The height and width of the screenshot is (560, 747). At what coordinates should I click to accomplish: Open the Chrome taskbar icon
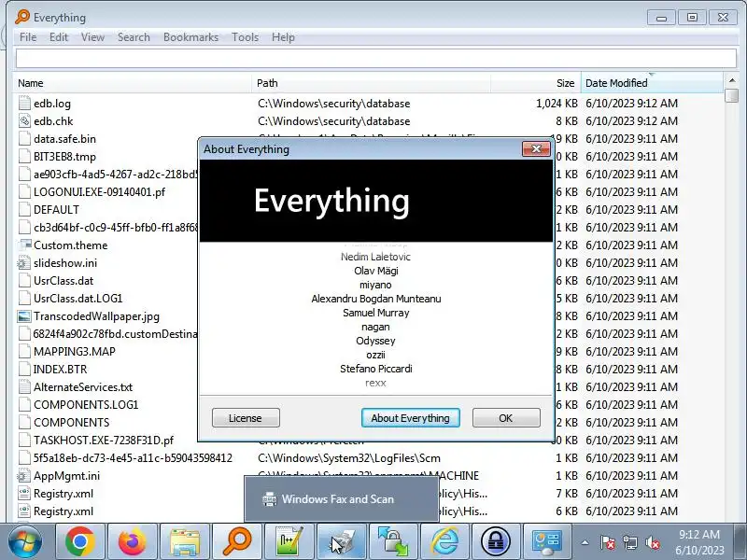tap(79, 541)
